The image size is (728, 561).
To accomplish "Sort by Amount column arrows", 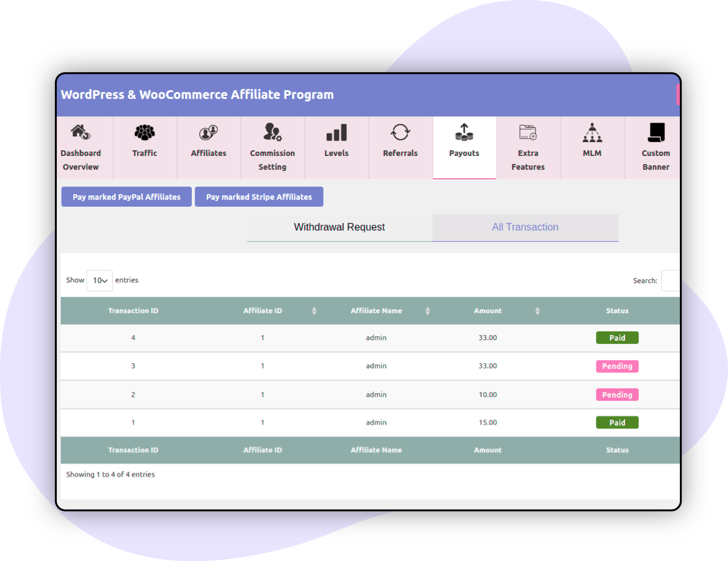I will [537, 311].
